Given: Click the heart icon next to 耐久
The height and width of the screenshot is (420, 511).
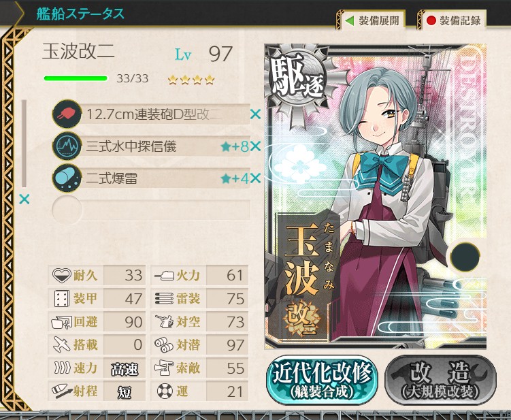Looking at the screenshot, I should pyautogui.click(x=61, y=276).
